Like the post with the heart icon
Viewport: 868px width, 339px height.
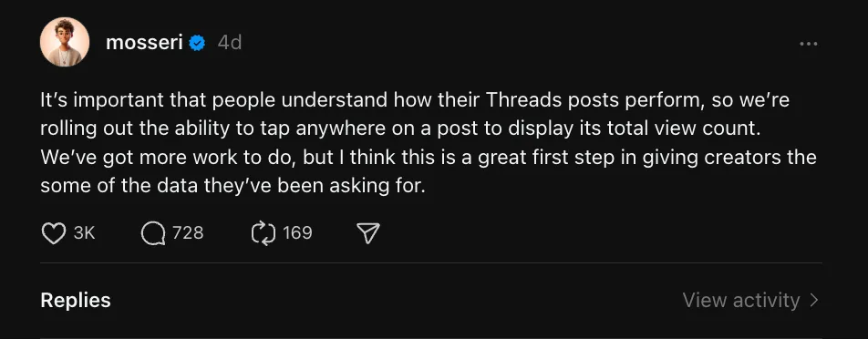tap(54, 233)
